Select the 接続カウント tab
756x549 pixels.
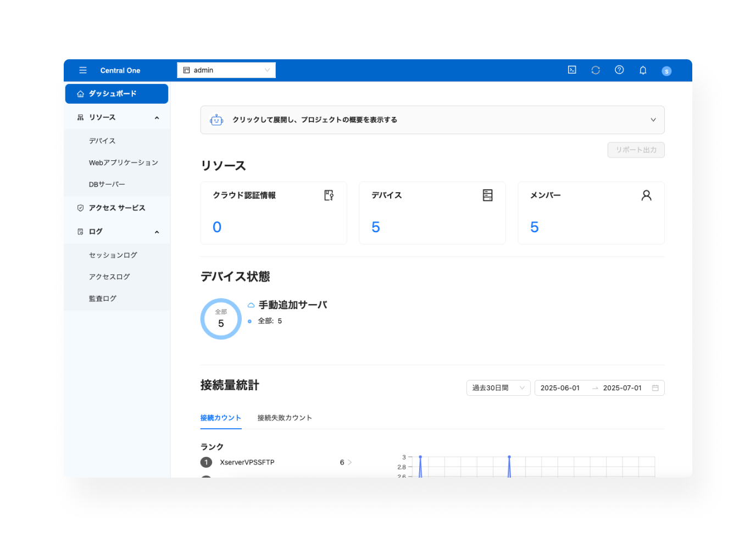tap(220, 418)
